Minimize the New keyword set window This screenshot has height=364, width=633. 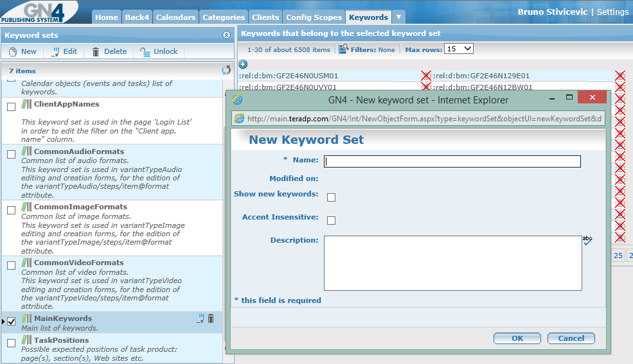pyautogui.click(x=552, y=98)
